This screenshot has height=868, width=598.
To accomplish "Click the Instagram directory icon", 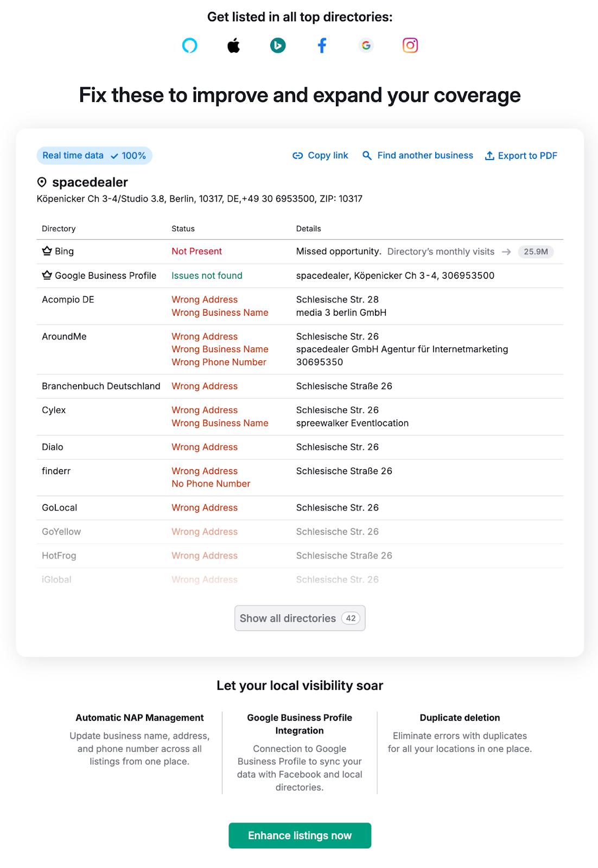I will click(410, 46).
